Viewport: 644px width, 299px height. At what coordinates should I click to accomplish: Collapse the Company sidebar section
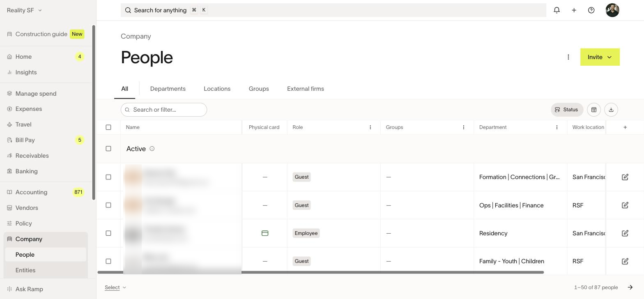[46, 239]
